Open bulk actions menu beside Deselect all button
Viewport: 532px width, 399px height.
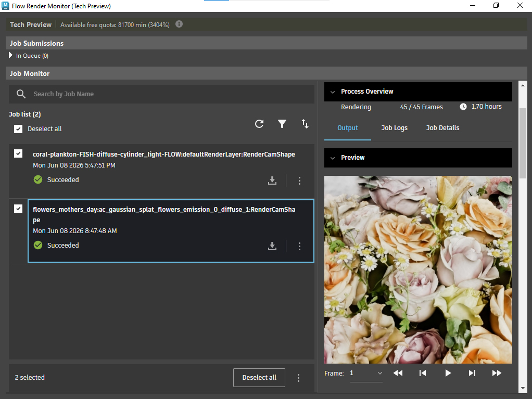tap(299, 378)
